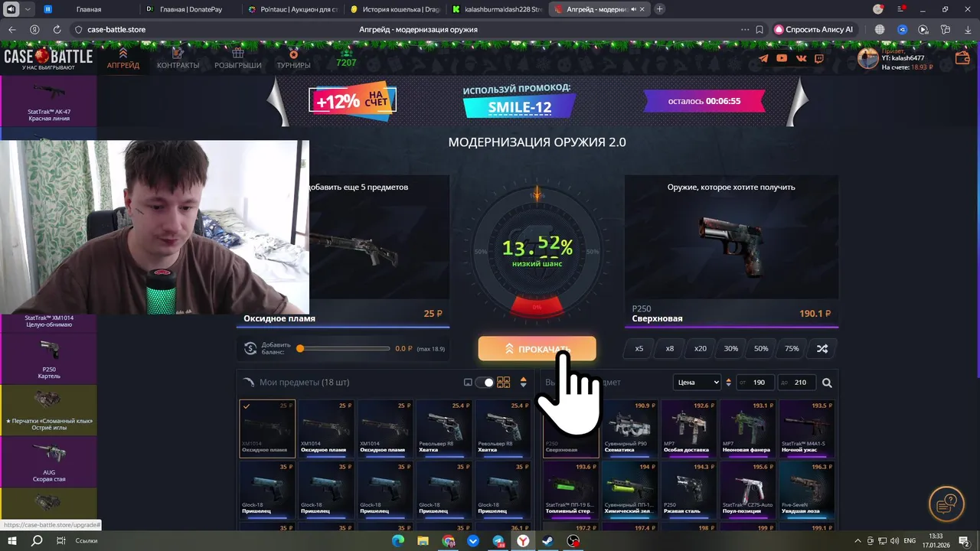Switch to the Pointauc browser tab
The height and width of the screenshot is (551, 980).
(x=294, y=9)
